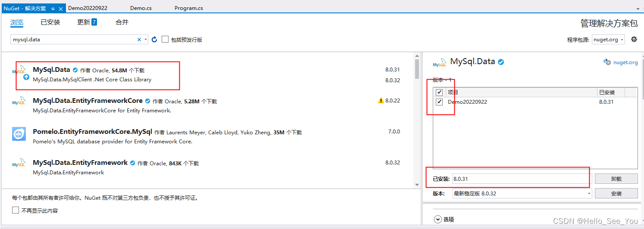Click the MySql.Data.EntityFrameworkCore package logo
The height and width of the screenshot is (229, 644).
pyautogui.click(x=19, y=102)
